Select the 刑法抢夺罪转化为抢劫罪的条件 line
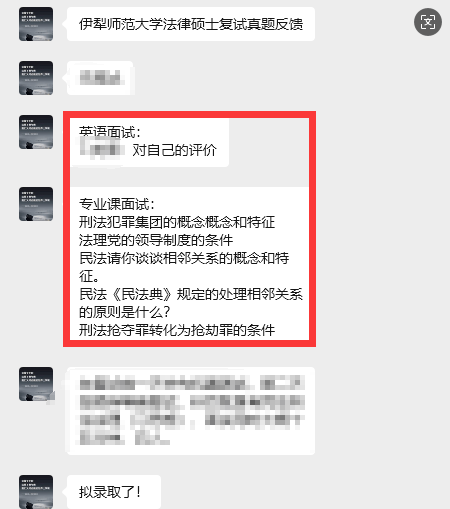The height and width of the screenshot is (509, 450). click(177, 330)
